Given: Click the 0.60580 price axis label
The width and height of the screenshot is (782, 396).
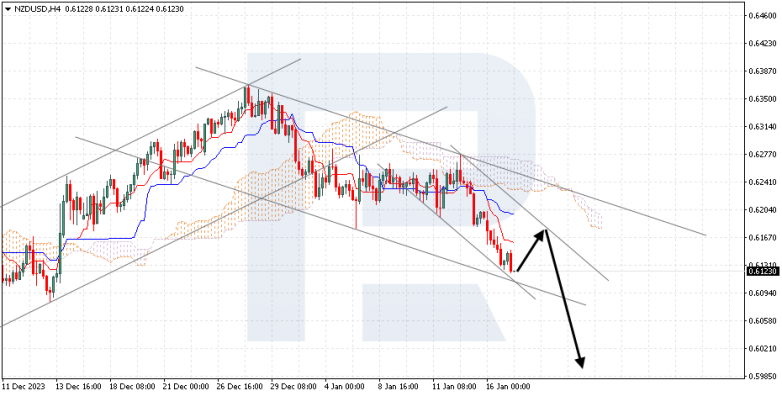Looking at the screenshot, I should click(763, 321).
